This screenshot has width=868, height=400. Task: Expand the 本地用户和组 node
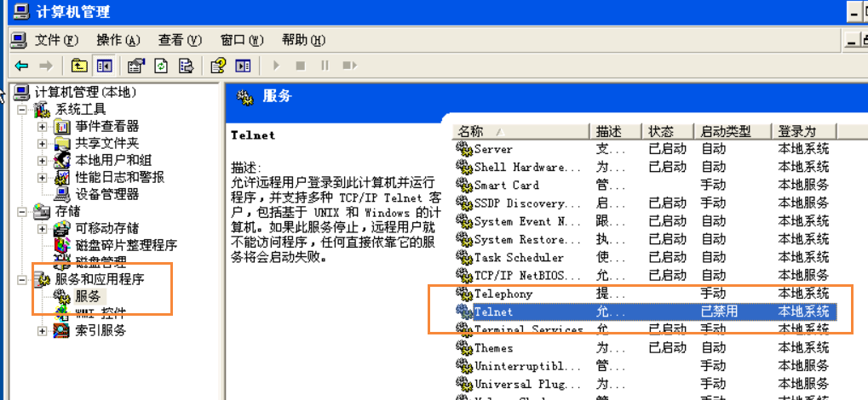43,161
